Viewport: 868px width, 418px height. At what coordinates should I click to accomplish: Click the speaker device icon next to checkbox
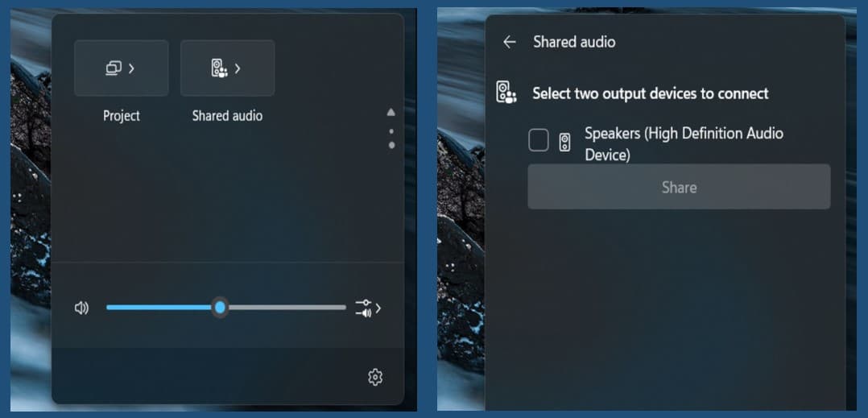(564, 143)
